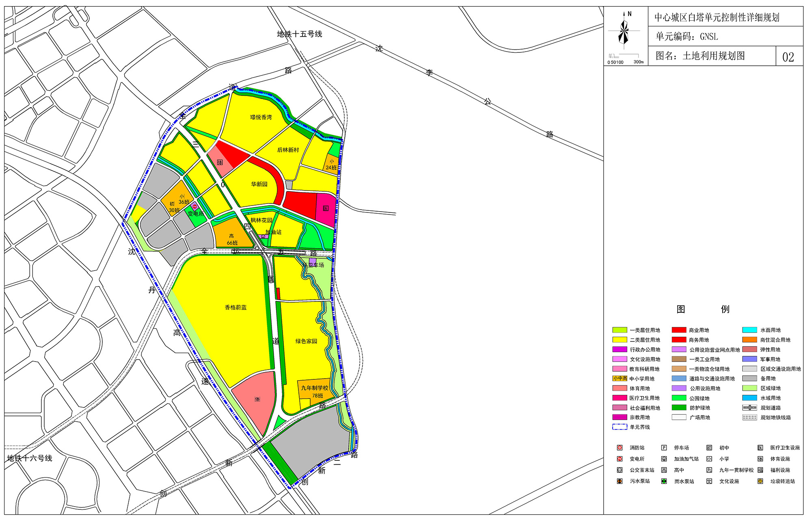Screen dimensions: 812x522
Task: Click the gas station (加油加气站) legend icon
Action: [x=664, y=459]
